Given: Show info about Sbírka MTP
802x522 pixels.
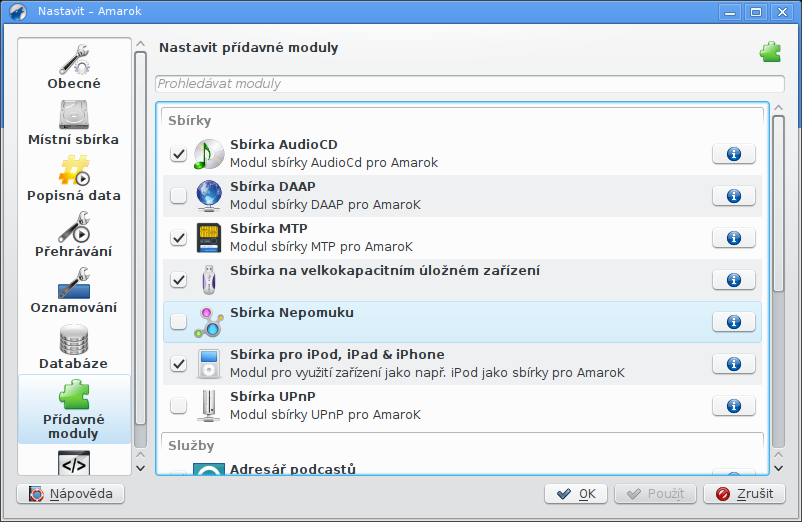Looking at the screenshot, I should pyautogui.click(x=733, y=238).
